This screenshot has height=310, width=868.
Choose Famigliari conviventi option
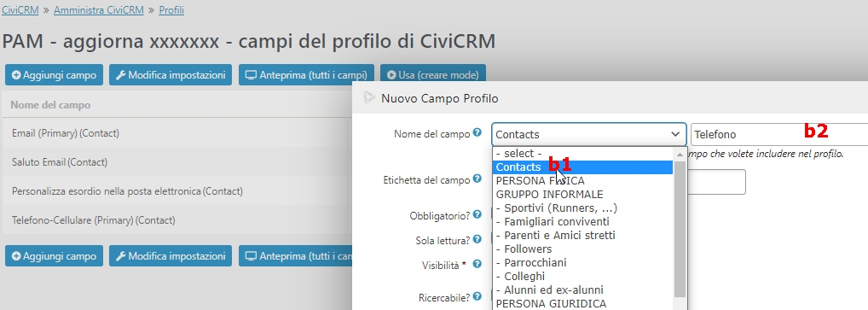tap(583, 222)
